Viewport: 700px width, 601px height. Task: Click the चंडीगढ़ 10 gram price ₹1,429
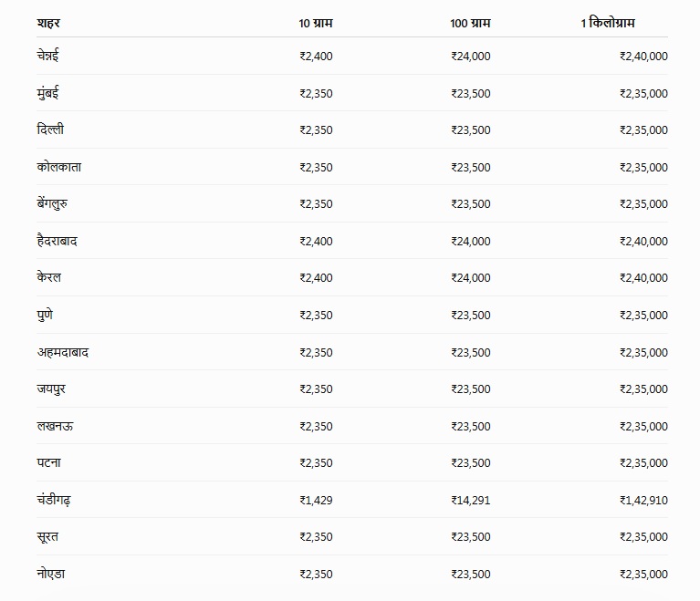tap(316, 500)
